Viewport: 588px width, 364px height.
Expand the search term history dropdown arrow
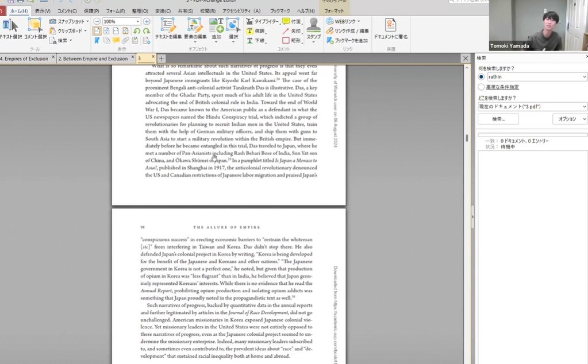click(584, 77)
